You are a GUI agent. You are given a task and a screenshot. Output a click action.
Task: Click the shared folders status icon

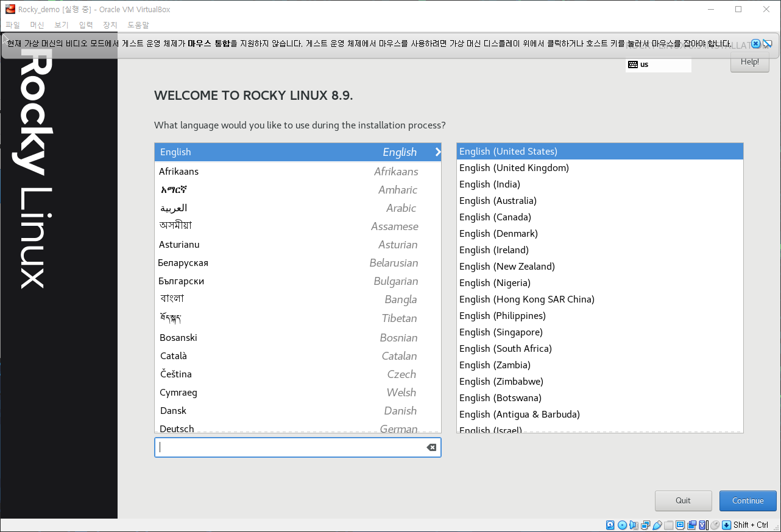[x=668, y=525]
